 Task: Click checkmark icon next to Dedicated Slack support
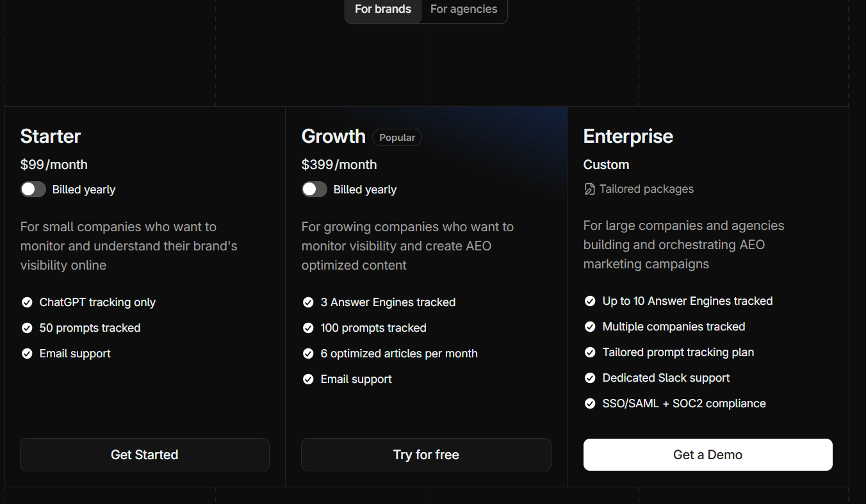click(x=590, y=378)
